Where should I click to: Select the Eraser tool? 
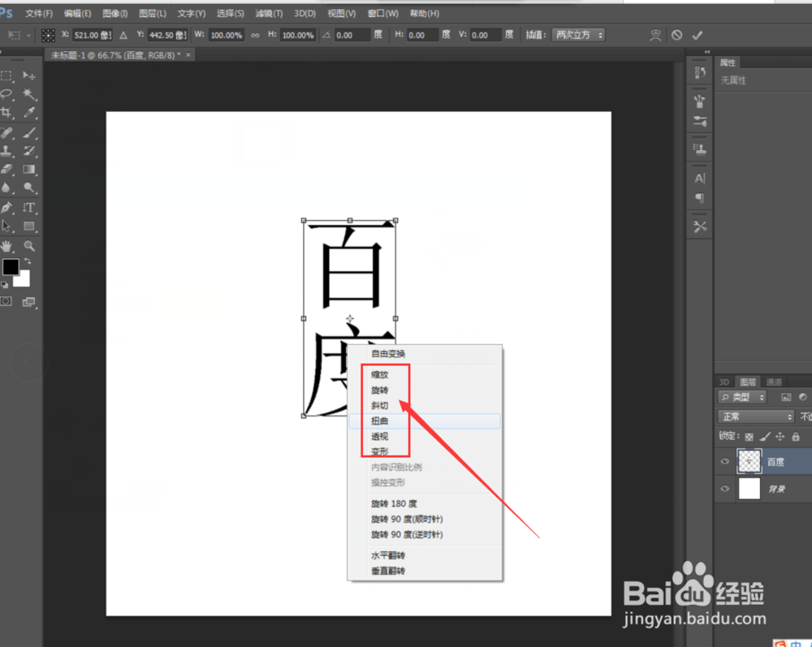pyautogui.click(x=6, y=169)
